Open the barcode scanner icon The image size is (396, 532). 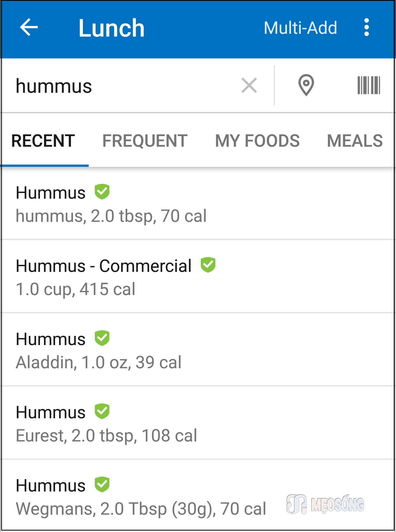pyautogui.click(x=369, y=85)
